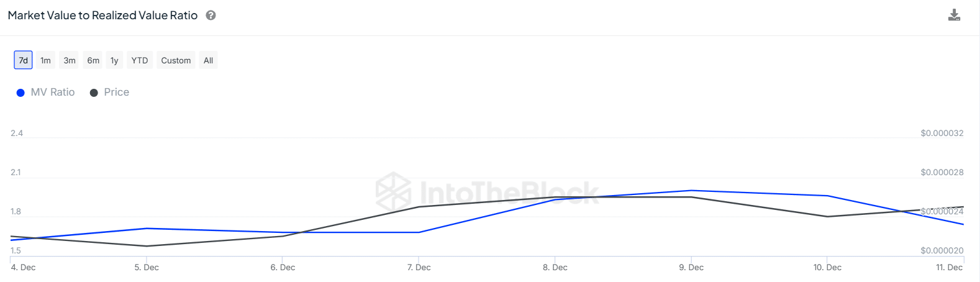Click the 9. Dec MV Ratio peak
Image resolution: width=980 pixels, height=282 pixels.
point(691,191)
